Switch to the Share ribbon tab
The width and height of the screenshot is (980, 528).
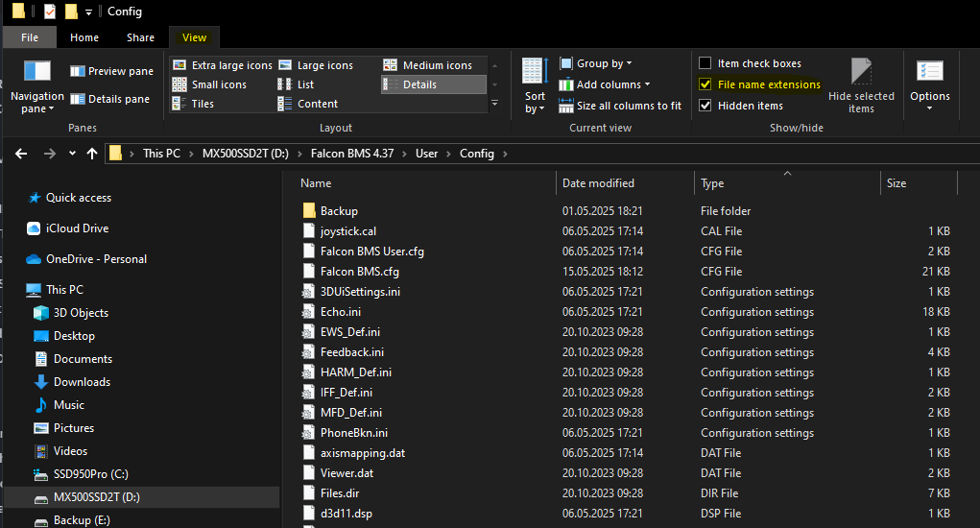tap(141, 37)
